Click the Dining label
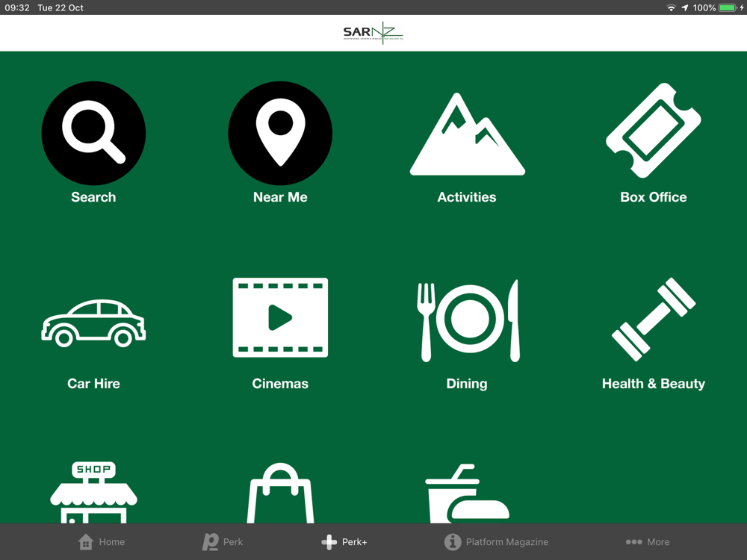 pos(467,384)
